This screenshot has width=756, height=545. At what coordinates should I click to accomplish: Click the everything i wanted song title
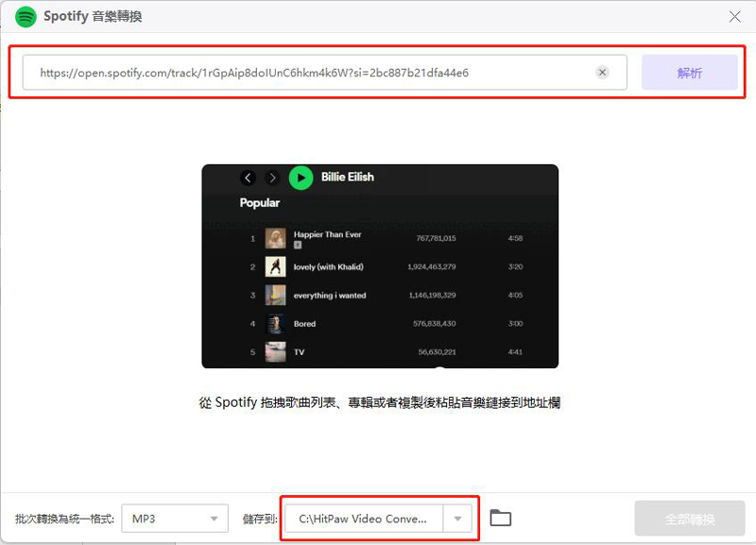click(330, 296)
